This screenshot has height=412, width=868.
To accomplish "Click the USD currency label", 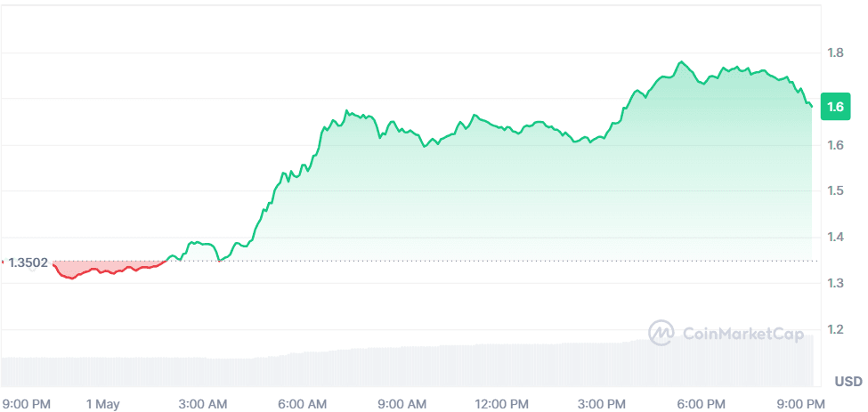I will coord(848,382).
